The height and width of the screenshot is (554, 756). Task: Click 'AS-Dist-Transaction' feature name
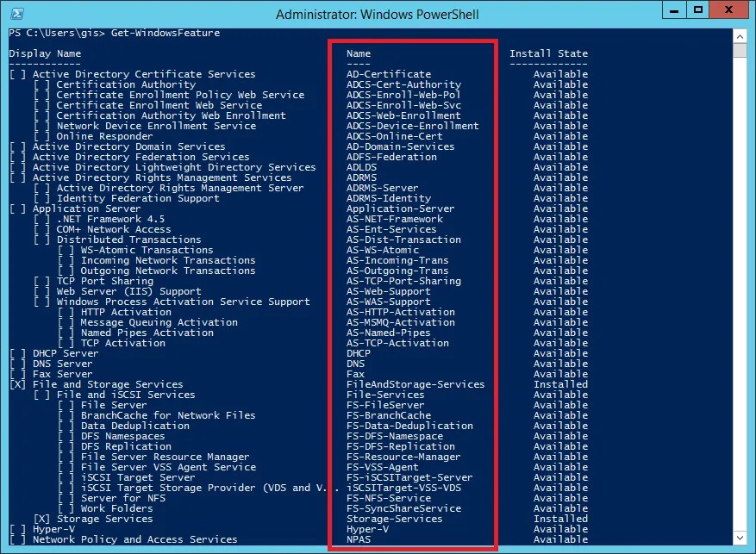pyautogui.click(x=403, y=240)
